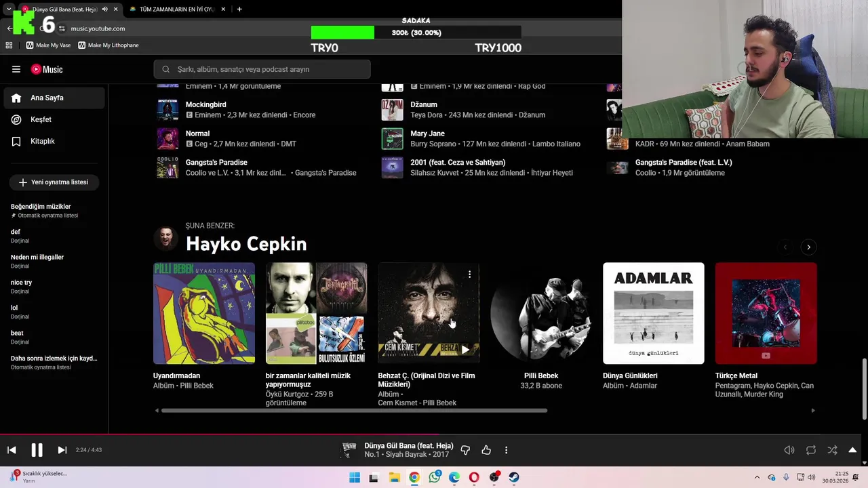
Task: Open File Explorer from taskbar
Action: 394,477
